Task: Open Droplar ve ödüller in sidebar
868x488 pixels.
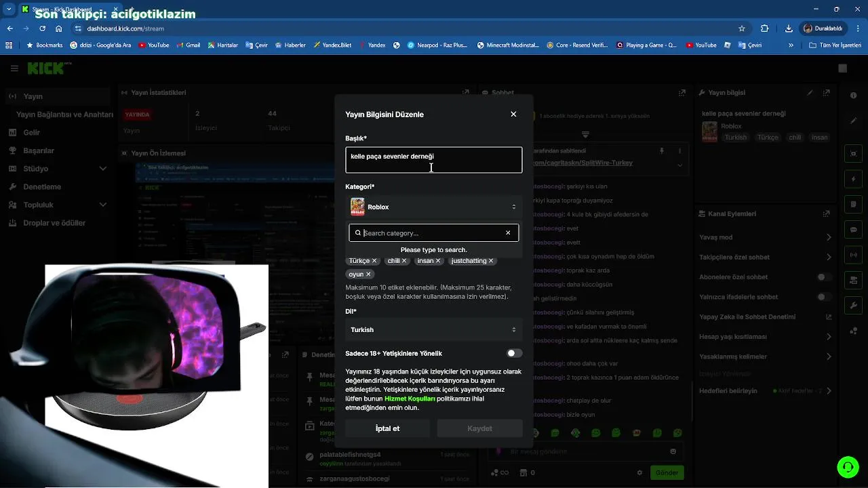Action: pyautogui.click(x=54, y=223)
